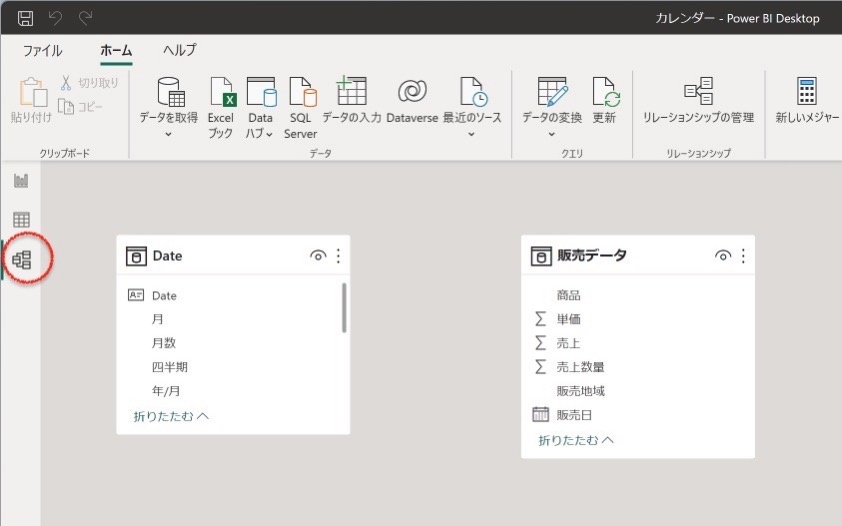Click the Redo arrow icon
842x526 pixels.
tap(85, 18)
